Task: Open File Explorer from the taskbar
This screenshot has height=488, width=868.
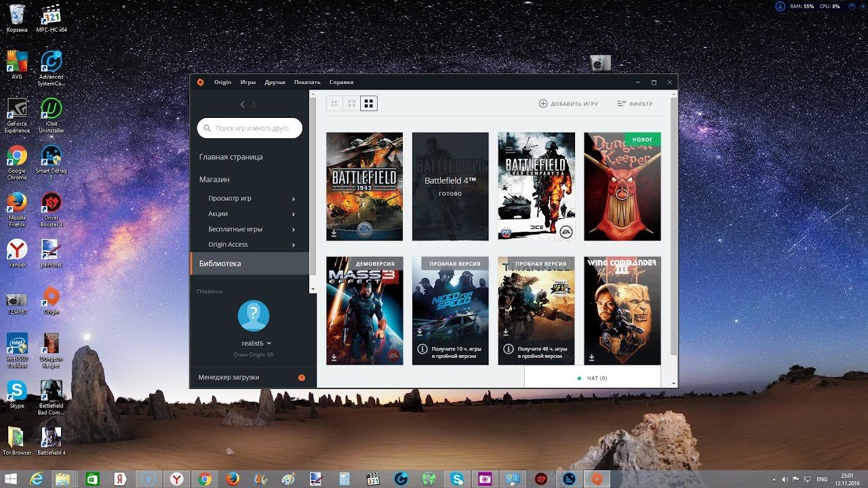Action: pyautogui.click(x=62, y=479)
